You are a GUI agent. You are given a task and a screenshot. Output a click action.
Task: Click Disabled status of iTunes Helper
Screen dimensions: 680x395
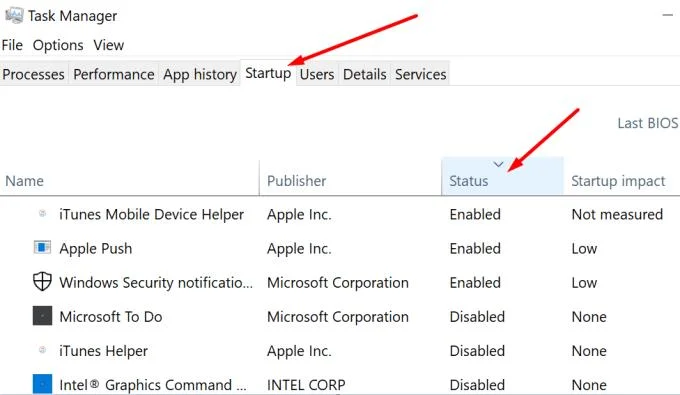click(477, 351)
